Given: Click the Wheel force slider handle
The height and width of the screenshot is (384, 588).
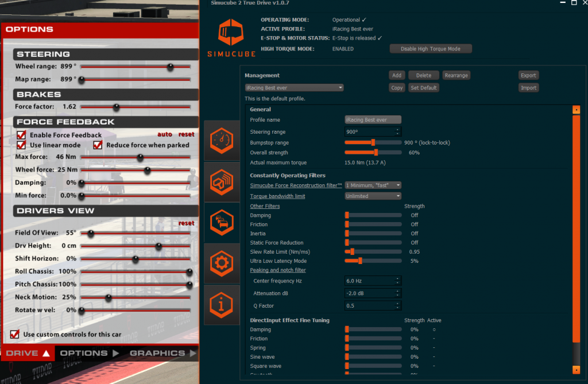Looking at the screenshot, I should point(148,170).
